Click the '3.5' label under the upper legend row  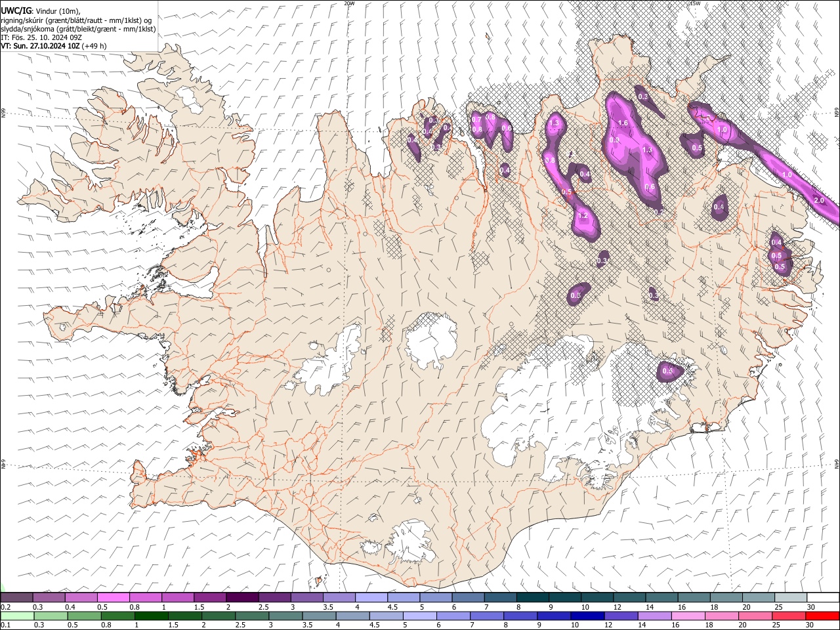pyautogui.click(x=328, y=608)
